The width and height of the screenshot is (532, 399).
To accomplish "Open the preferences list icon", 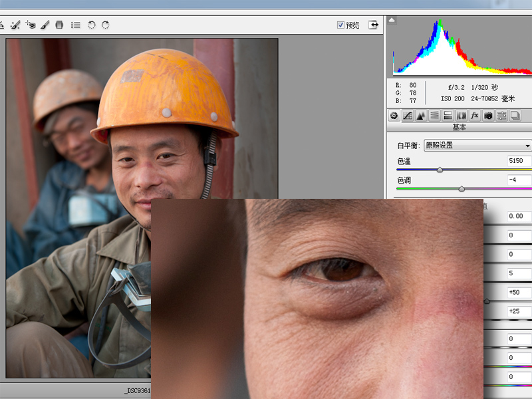I will click(76, 25).
